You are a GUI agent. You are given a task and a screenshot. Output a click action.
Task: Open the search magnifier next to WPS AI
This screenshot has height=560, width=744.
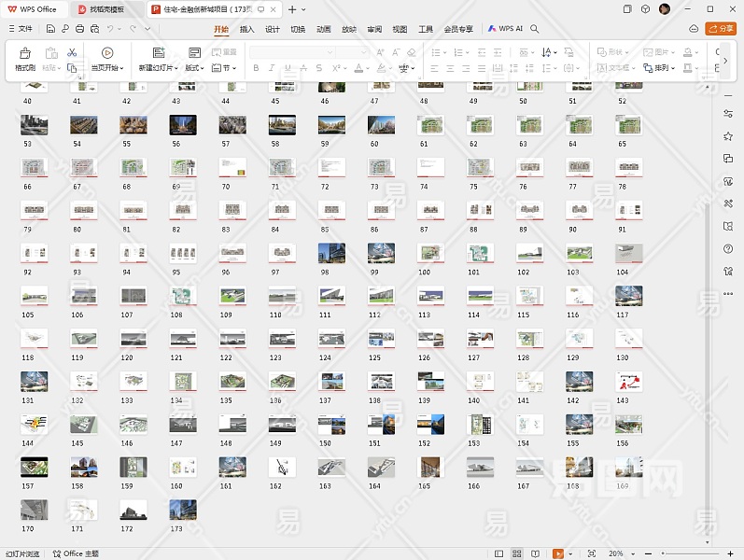(x=535, y=29)
